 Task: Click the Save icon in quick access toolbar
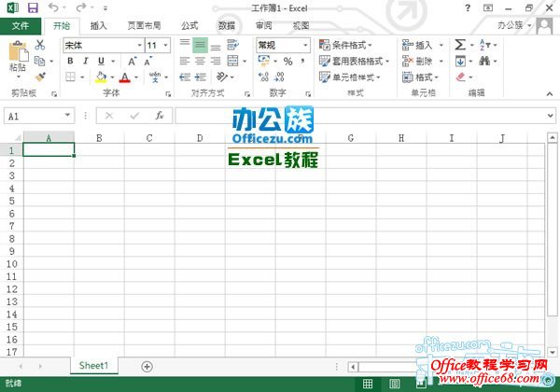[33, 7]
